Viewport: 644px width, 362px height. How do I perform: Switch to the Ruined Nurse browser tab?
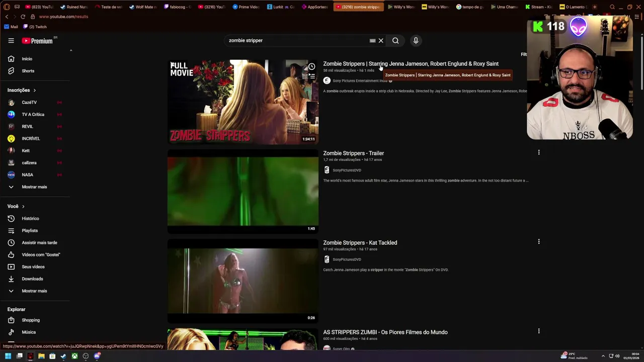pyautogui.click(x=73, y=7)
